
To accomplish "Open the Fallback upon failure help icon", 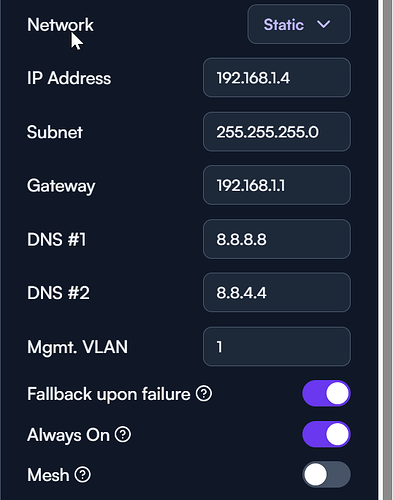I will coord(204,394).
